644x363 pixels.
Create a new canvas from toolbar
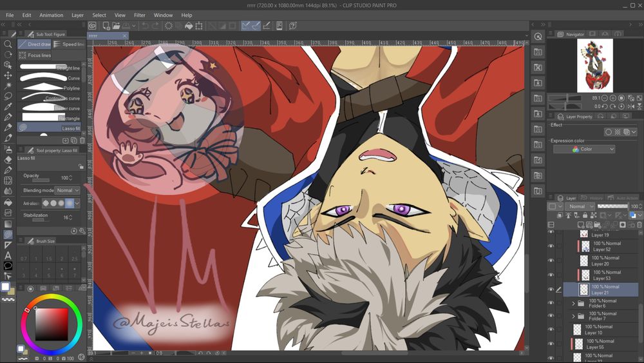pos(106,26)
